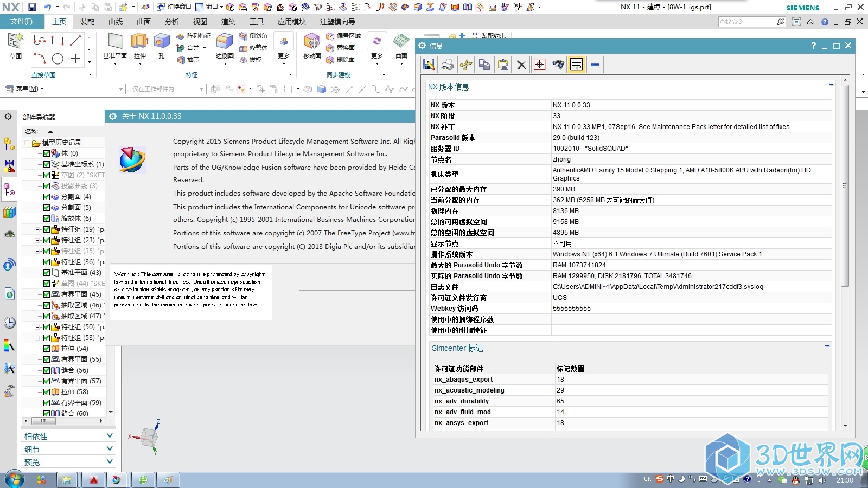This screenshot has width=868, height=488.
Task: Expand feature group 特征组 (23)
Action: pos(37,240)
